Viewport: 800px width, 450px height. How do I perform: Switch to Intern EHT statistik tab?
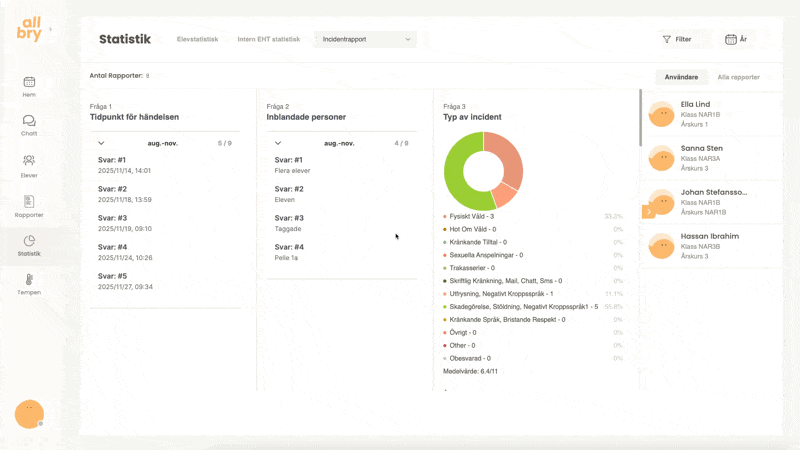(x=268, y=39)
